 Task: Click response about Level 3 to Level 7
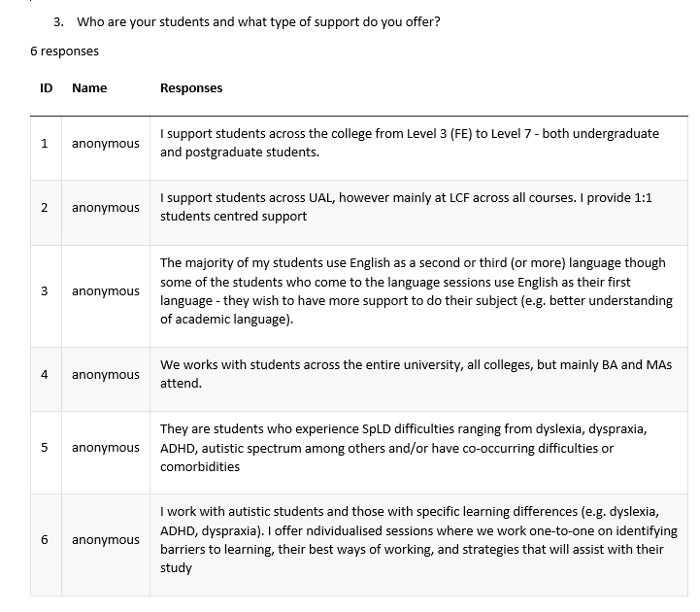410,143
